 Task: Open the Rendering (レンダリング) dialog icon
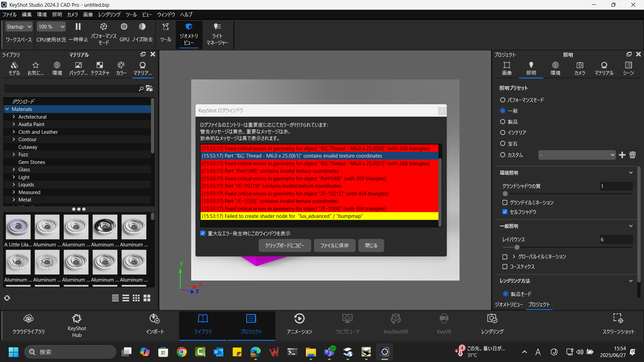tap(492, 318)
